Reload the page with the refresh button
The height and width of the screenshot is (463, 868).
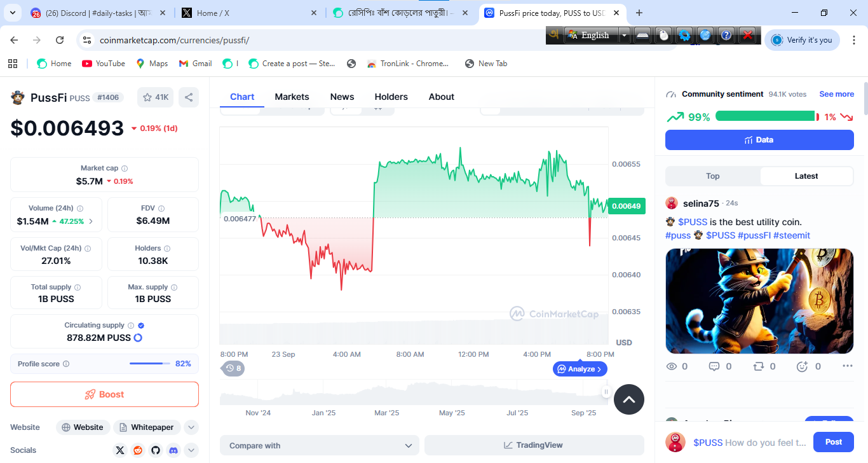60,40
